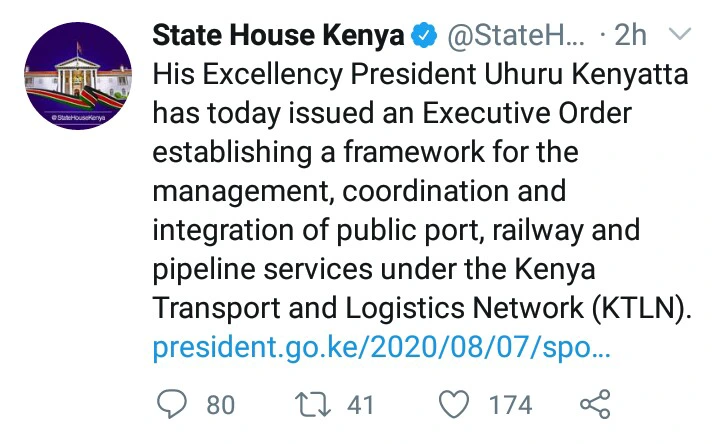Click the @StateHouseKenya label inside the avatar
Viewport: 720px width, 444px height.
[78, 118]
